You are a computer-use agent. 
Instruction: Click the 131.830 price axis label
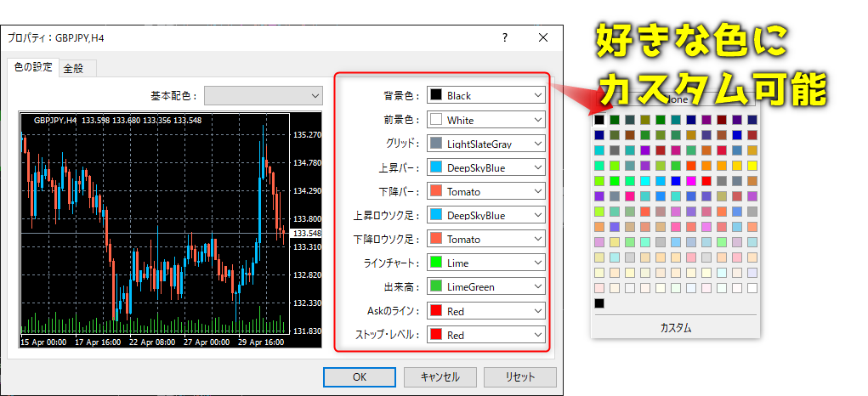pyautogui.click(x=308, y=331)
